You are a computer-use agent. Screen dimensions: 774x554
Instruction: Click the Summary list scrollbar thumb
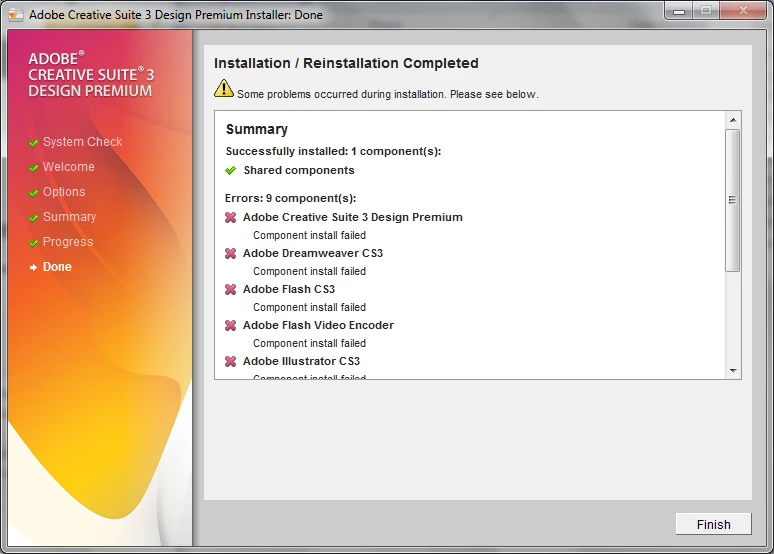pyautogui.click(x=733, y=200)
